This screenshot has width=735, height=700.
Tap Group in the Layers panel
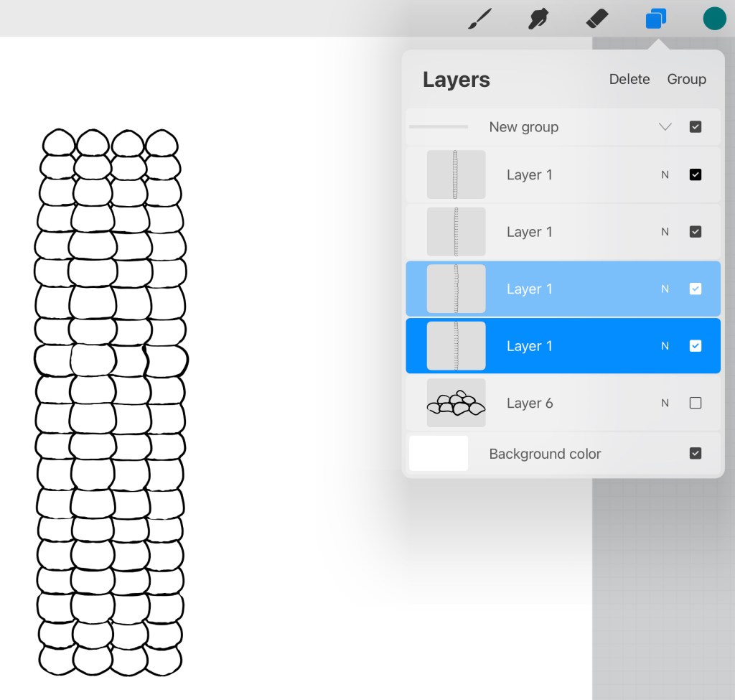point(686,79)
